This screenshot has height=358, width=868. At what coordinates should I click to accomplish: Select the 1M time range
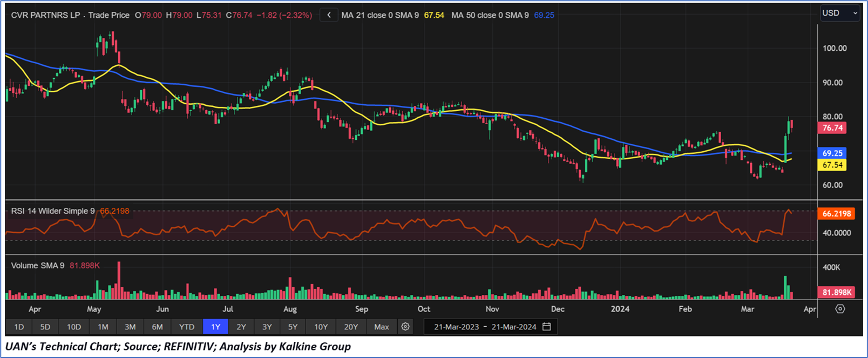pos(103,327)
